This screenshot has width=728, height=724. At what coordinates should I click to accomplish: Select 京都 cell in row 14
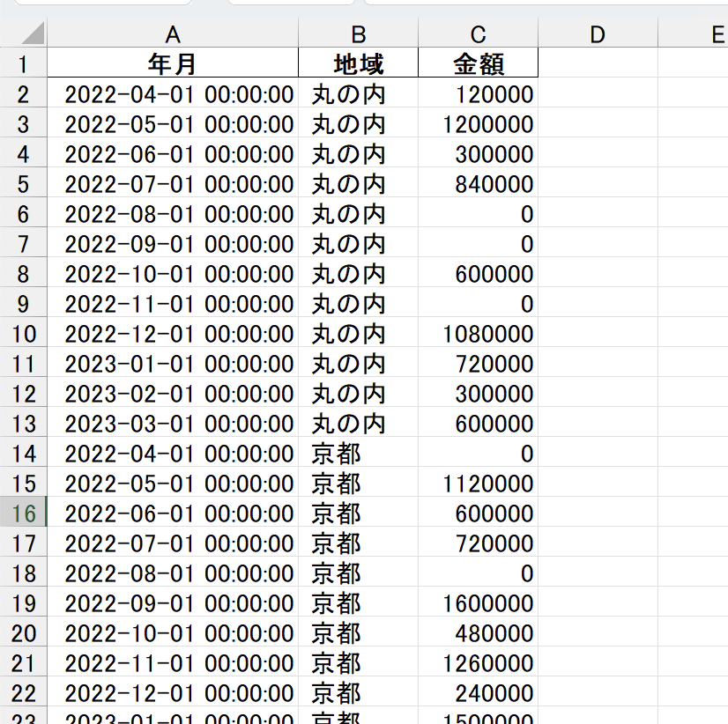tap(358, 452)
